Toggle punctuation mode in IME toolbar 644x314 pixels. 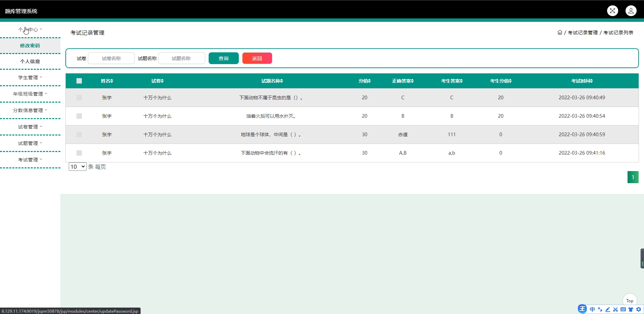[x=600, y=309]
